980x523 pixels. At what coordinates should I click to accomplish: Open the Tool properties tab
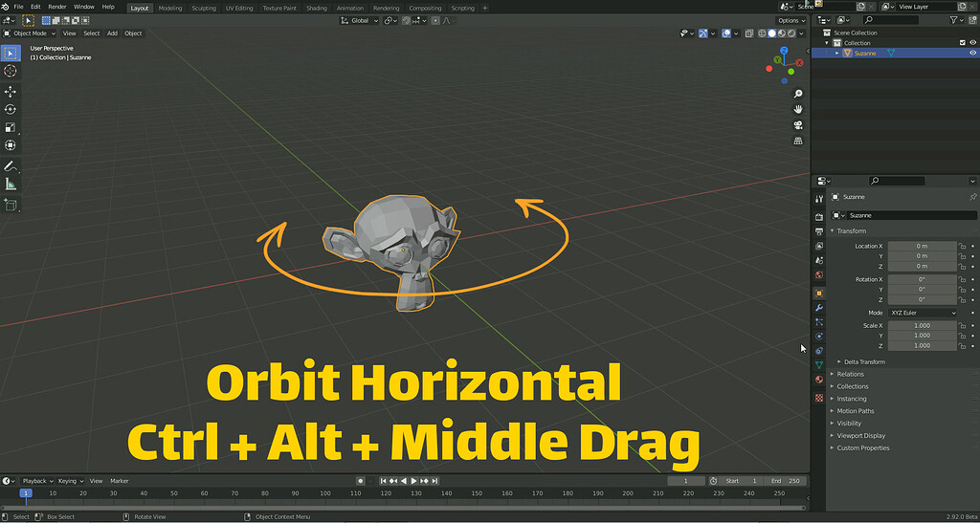[819, 199]
